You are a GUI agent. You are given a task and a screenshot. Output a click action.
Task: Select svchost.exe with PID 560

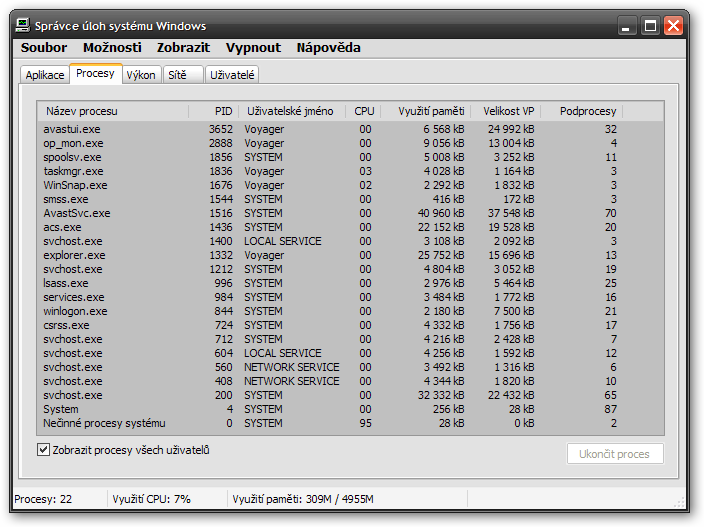tap(350, 367)
